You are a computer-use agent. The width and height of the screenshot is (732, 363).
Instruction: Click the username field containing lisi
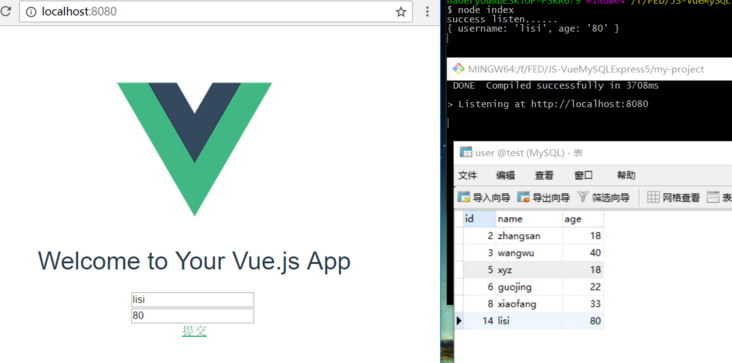(x=192, y=300)
